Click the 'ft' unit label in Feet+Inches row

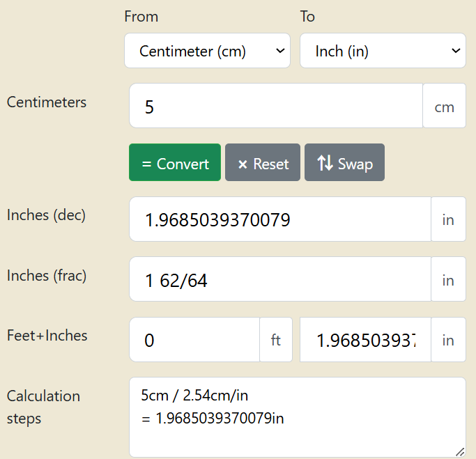(x=276, y=339)
